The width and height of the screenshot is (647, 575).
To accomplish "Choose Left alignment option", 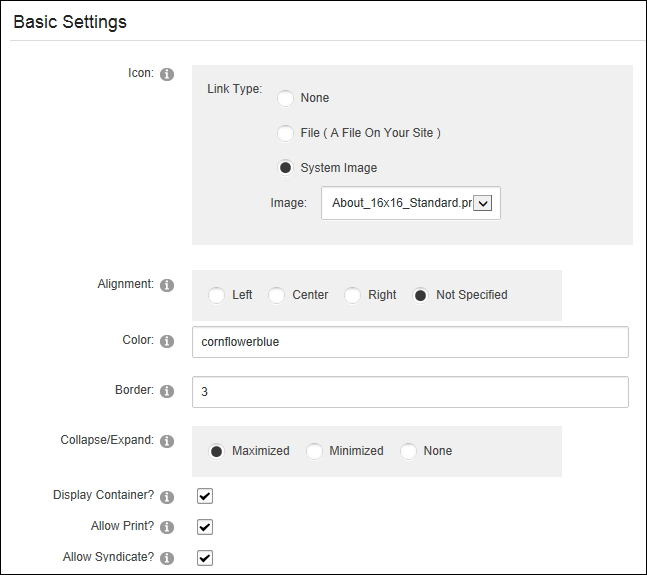I will [216, 295].
